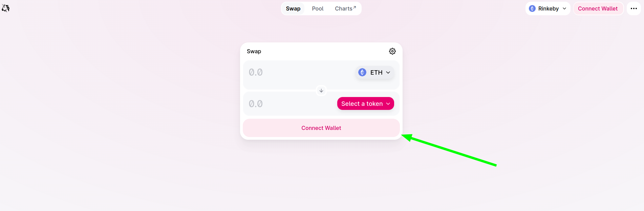Click the network icon beside Rinkeby
The height and width of the screenshot is (211, 644).
tap(532, 8)
